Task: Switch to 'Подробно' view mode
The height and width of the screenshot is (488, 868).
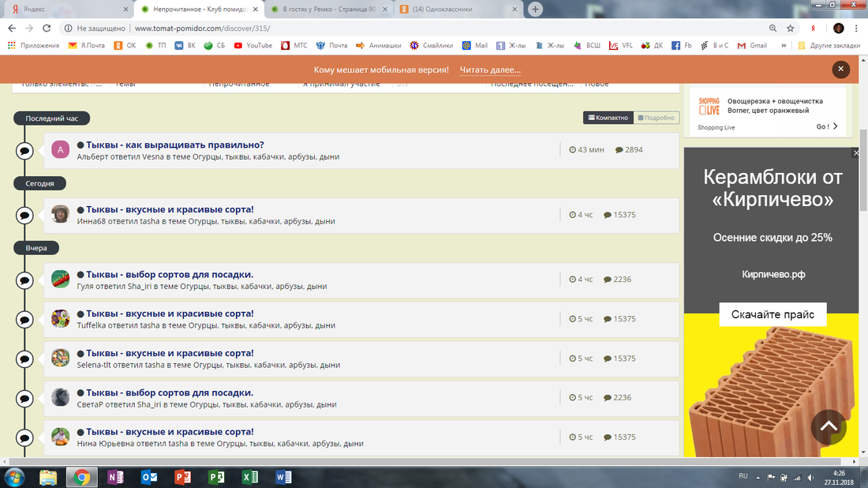Action: coord(657,118)
